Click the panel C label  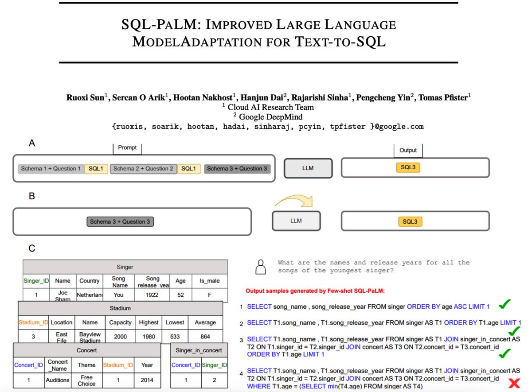[x=32, y=249]
